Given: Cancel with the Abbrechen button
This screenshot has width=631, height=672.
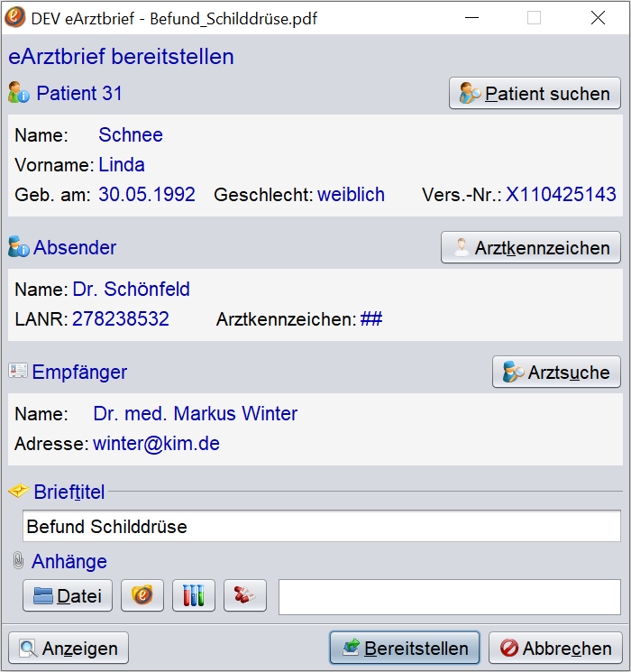Looking at the screenshot, I should [x=555, y=648].
